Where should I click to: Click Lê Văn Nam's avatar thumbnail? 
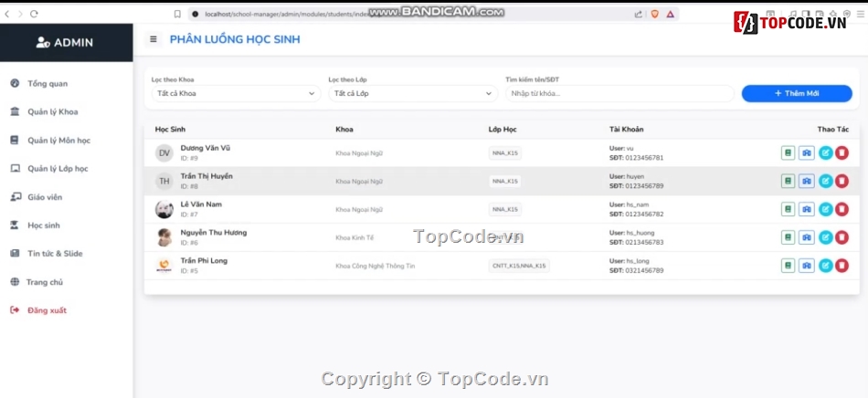pyautogui.click(x=164, y=210)
